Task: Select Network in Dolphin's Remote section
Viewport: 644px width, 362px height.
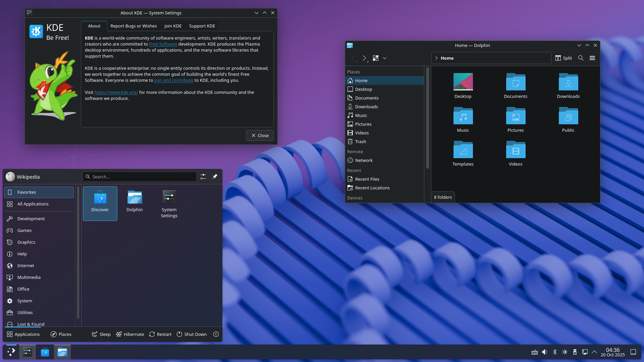Action: tap(384, 160)
